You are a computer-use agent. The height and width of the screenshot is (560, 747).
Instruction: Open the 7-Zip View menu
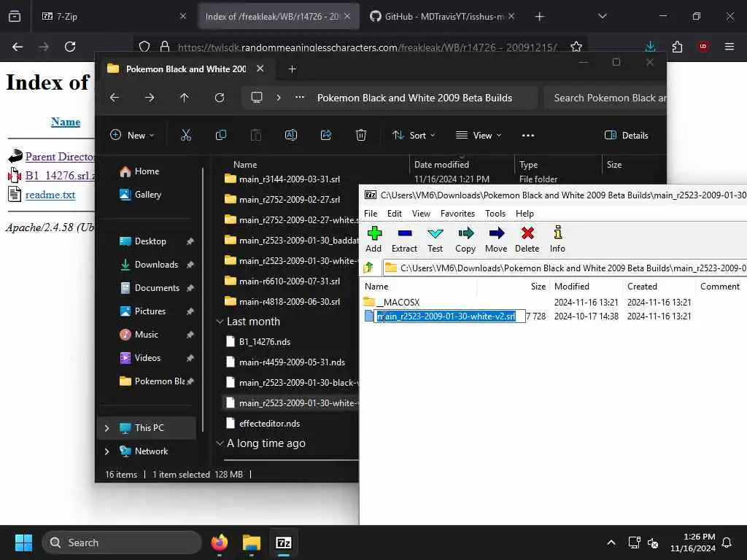421,214
